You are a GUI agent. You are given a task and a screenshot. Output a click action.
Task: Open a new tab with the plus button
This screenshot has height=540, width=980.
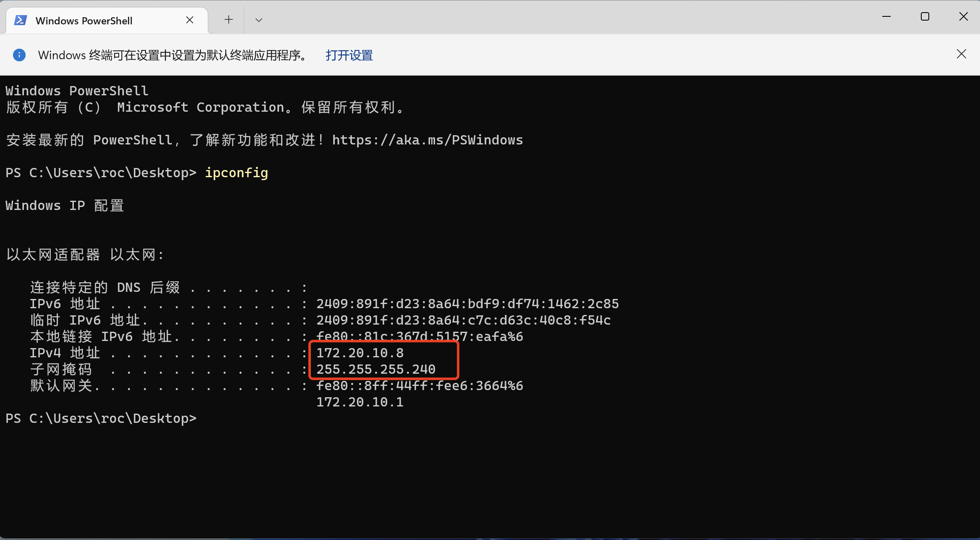229,19
